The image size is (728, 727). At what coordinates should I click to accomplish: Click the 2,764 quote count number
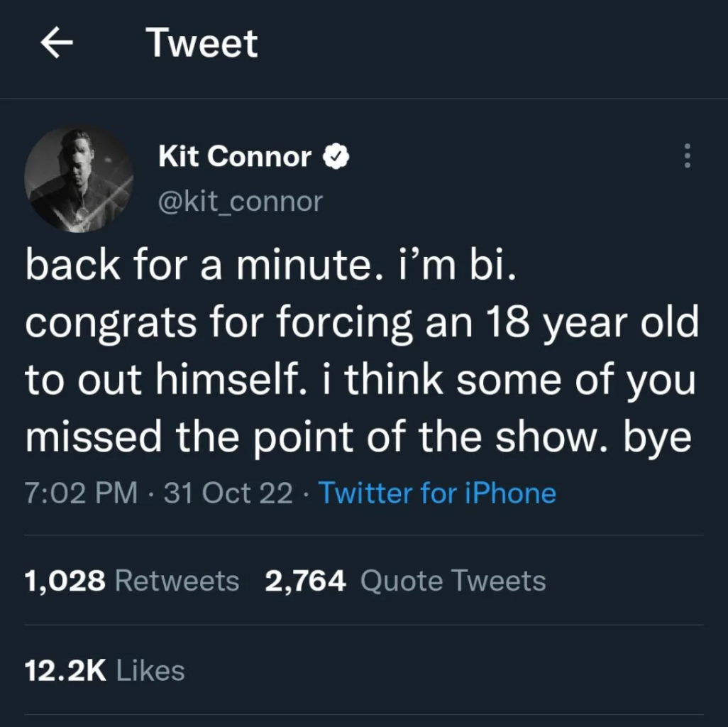click(306, 581)
